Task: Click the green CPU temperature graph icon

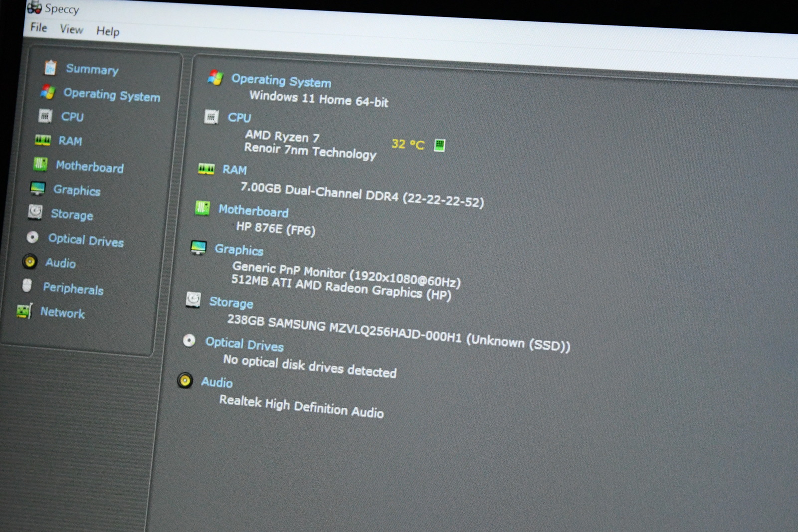Action: pos(439,145)
